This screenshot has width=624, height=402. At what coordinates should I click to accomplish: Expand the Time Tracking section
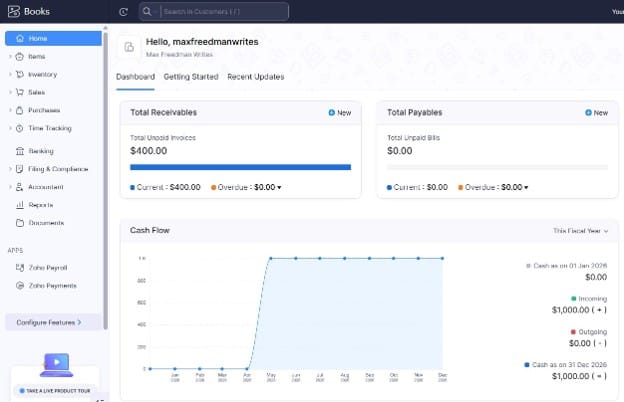pos(10,128)
